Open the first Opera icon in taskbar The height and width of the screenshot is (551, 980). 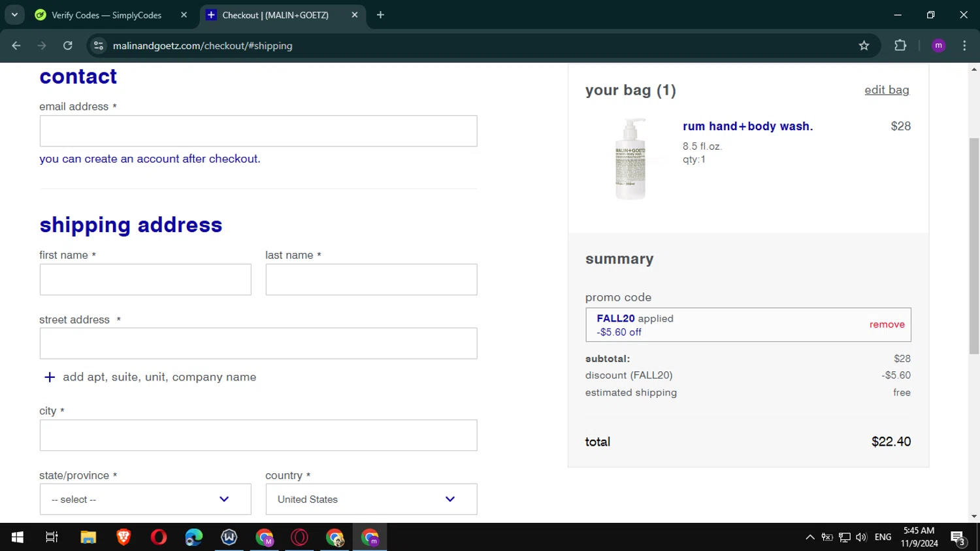point(159,537)
